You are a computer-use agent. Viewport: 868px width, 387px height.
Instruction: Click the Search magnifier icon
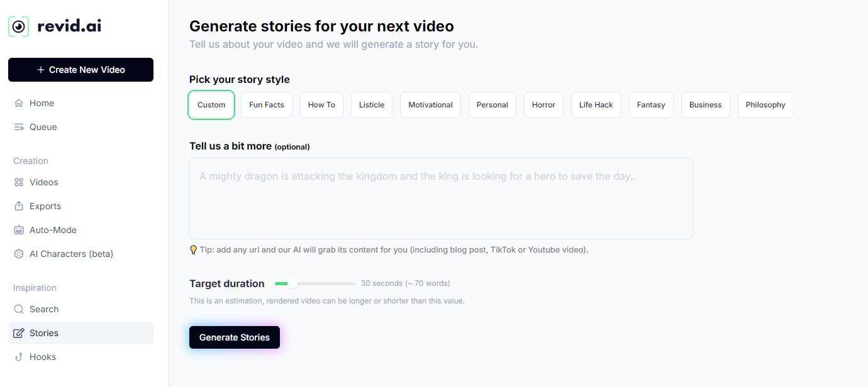19,309
